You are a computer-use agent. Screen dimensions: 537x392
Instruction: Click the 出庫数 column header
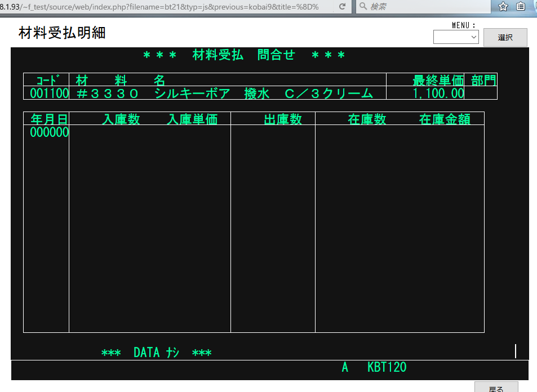[x=283, y=119]
